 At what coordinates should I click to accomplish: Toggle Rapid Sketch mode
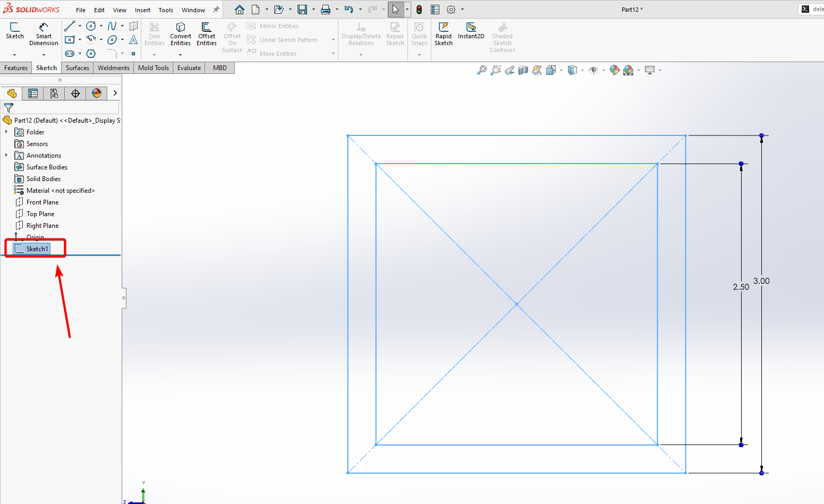click(444, 33)
